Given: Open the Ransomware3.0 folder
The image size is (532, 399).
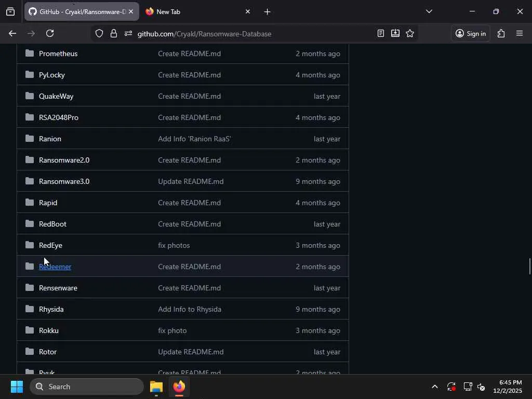Looking at the screenshot, I should click(x=64, y=181).
